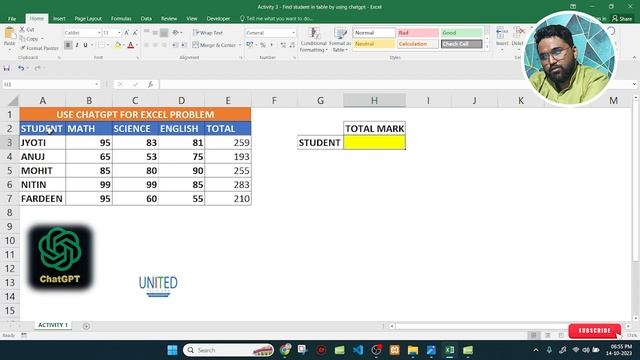Decrease font size with the smaller A icon

[135, 33]
